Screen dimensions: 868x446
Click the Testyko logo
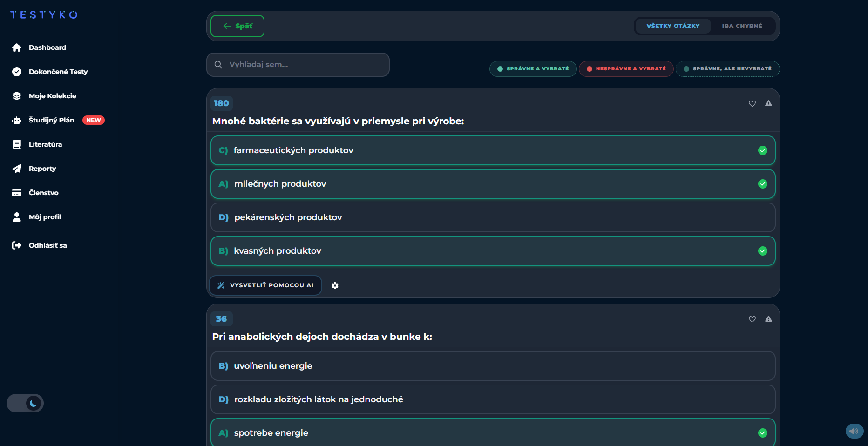click(x=44, y=15)
